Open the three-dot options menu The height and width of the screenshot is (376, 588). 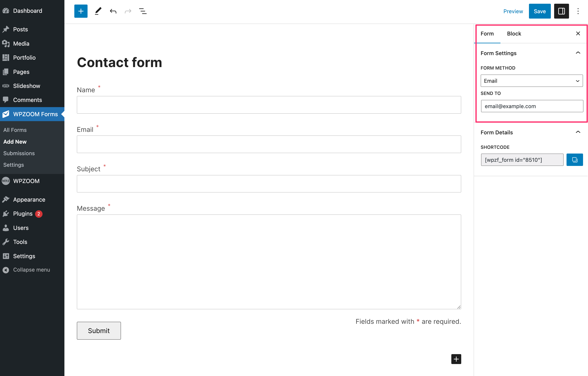coord(578,11)
